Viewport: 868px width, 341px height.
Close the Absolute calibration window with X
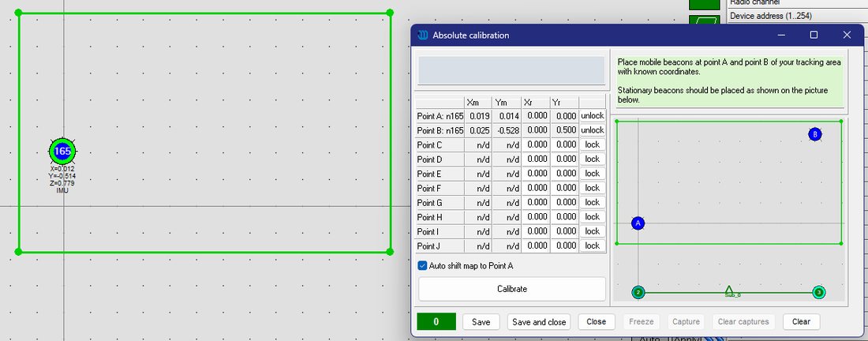tap(847, 35)
